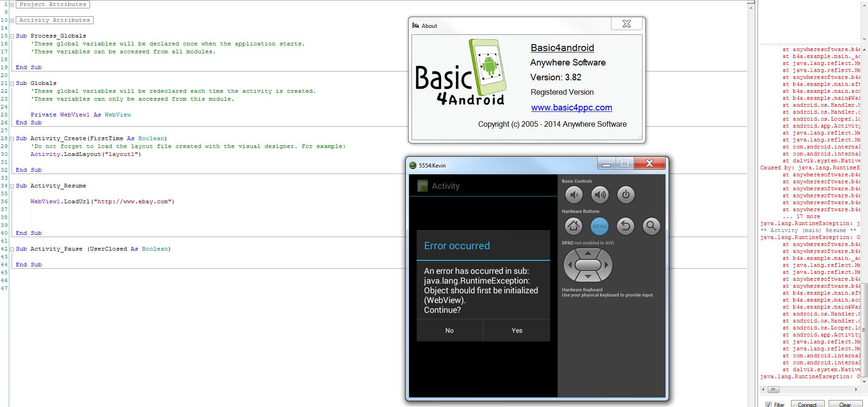Click the Activity.LoadLayout("layout1") code line

tap(86, 154)
